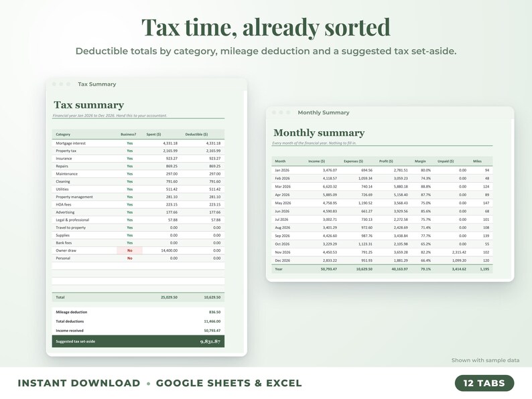Select the "Deductible ($)" column header
Screen dimensions: 532x399
coord(196,135)
